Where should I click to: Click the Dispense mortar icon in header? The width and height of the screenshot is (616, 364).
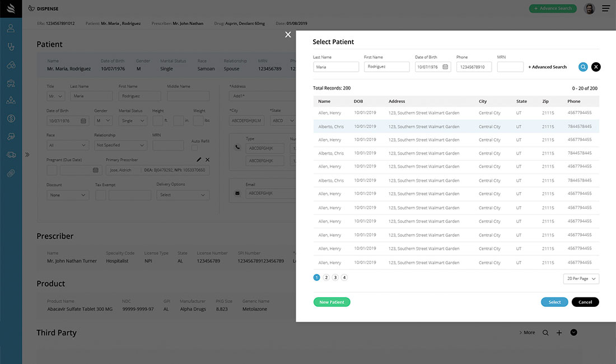click(31, 8)
